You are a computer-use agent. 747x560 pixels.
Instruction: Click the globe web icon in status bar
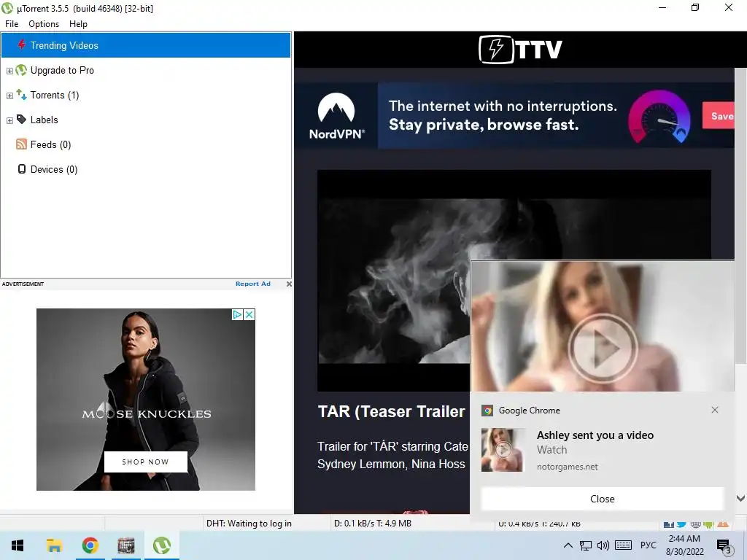click(x=695, y=524)
